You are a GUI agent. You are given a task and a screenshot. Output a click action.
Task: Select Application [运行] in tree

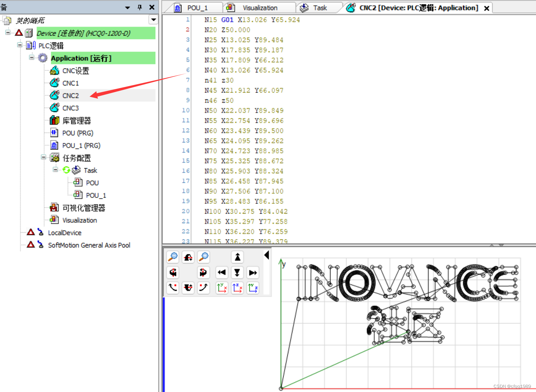click(103, 58)
